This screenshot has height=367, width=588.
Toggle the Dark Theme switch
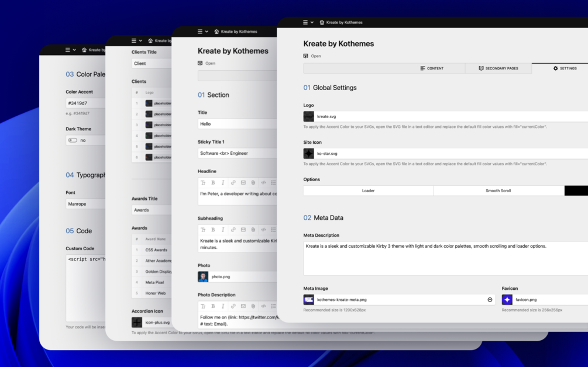[x=73, y=140]
